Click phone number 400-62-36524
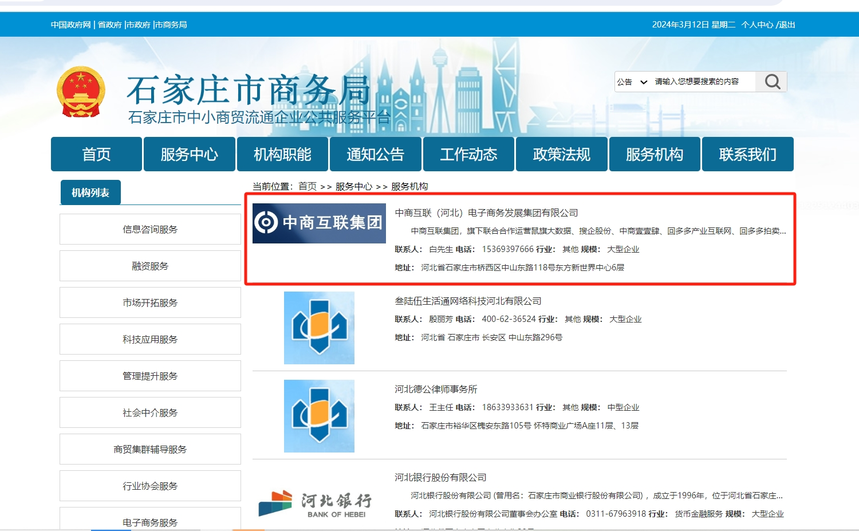 [x=509, y=319]
